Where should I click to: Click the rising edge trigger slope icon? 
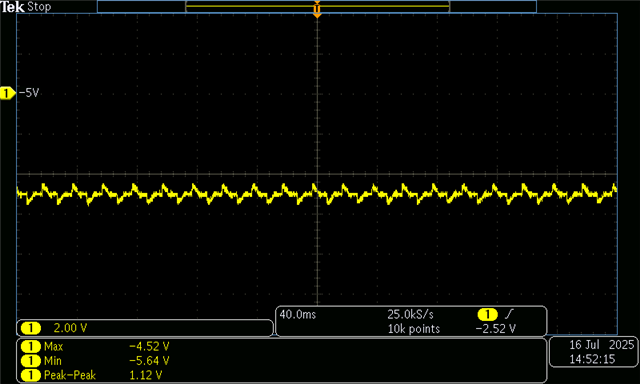tap(509, 314)
